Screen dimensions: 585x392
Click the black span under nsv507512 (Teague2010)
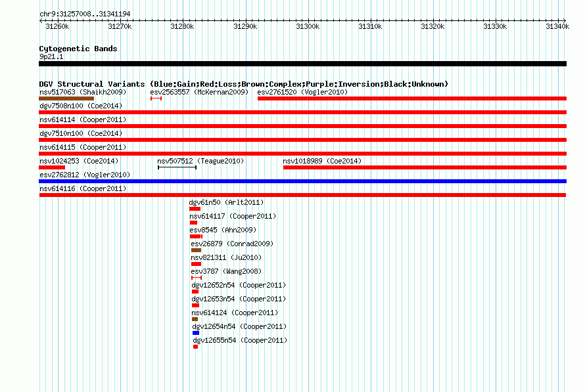point(177,167)
